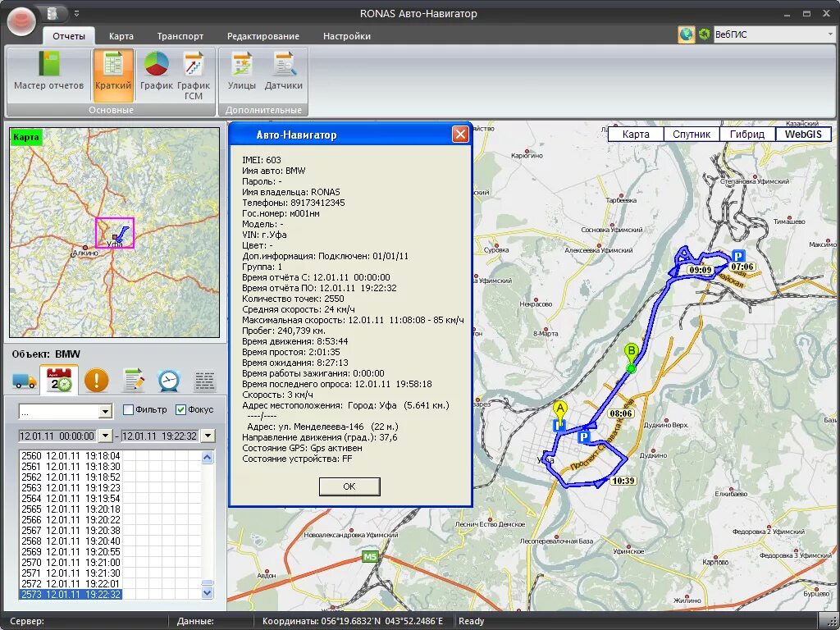The width and height of the screenshot is (840, 630).
Task: Select the Гибрид hybrid map type
Action: click(x=747, y=134)
